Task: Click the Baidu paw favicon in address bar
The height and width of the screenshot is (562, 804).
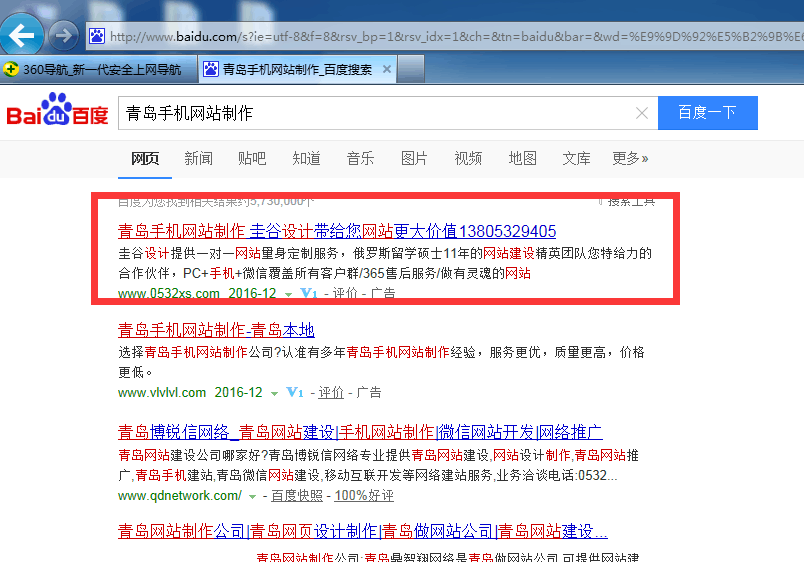Action: click(97, 36)
